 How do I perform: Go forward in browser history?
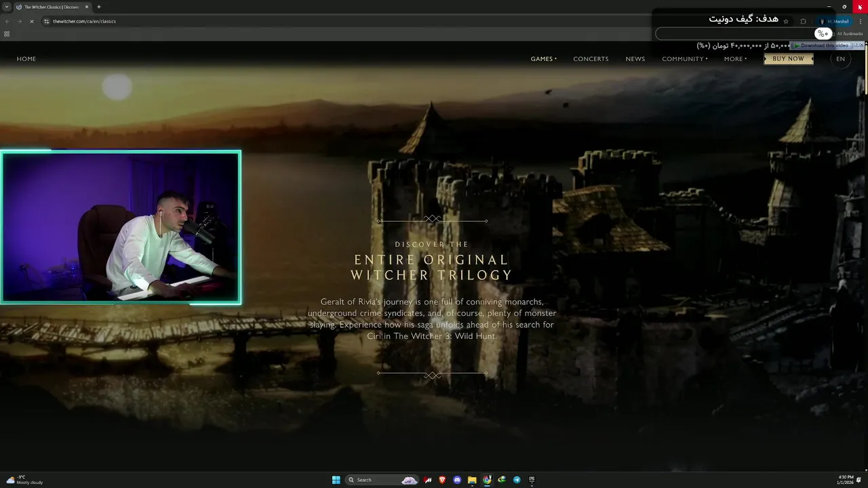click(x=19, y=21)
